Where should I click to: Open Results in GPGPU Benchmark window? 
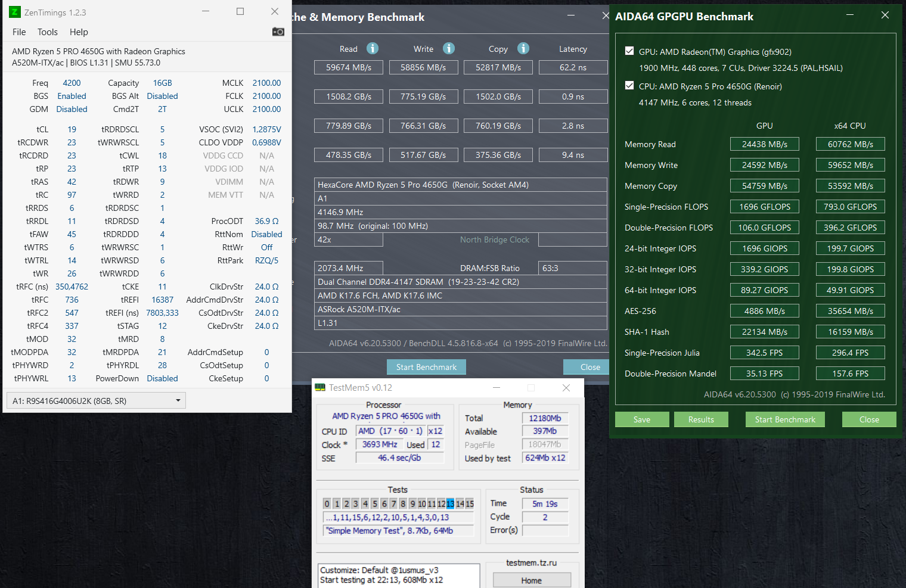point(701,419)
